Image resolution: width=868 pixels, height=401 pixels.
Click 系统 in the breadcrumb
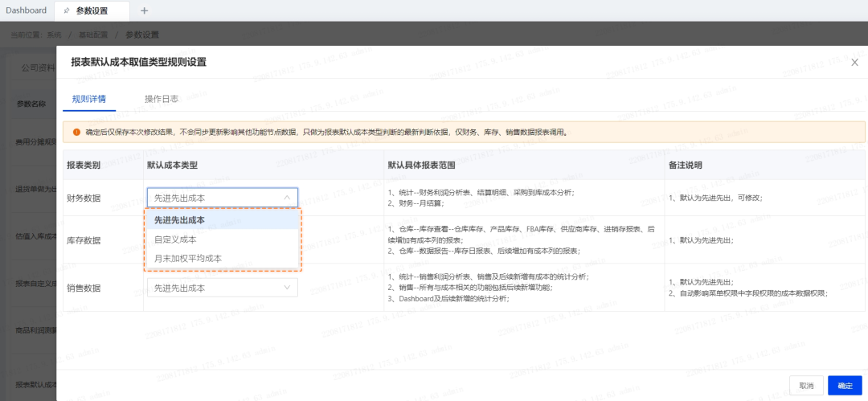click(x=55, y=35)
